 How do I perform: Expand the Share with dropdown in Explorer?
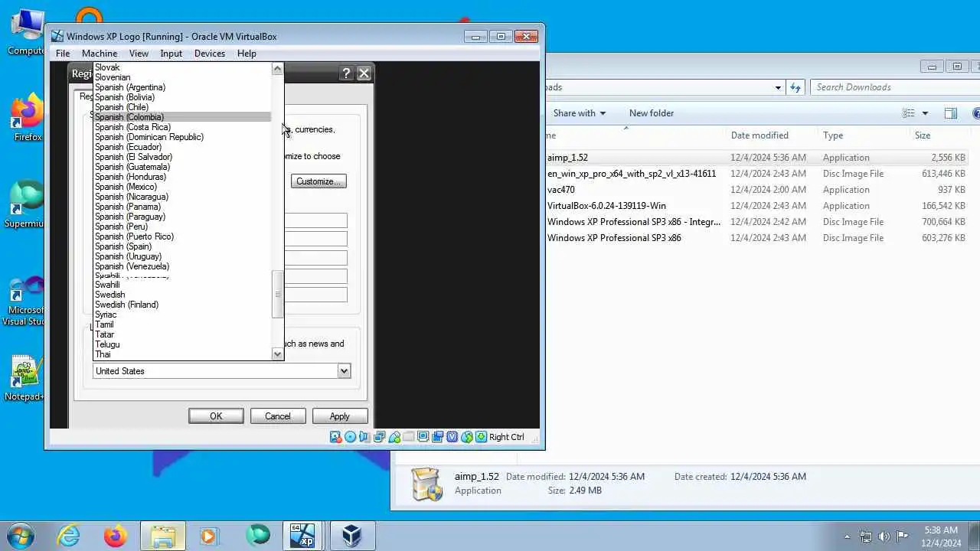tap(579, 113)
